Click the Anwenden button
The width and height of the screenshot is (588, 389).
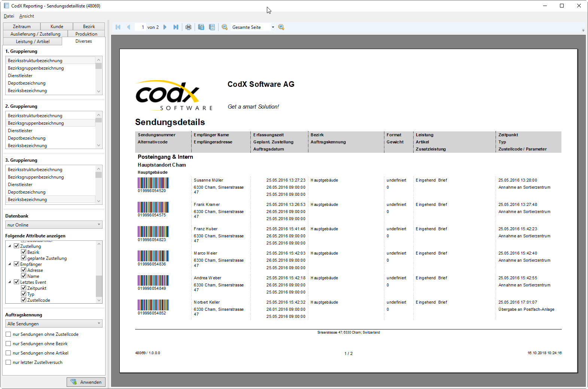click(86, 382)
